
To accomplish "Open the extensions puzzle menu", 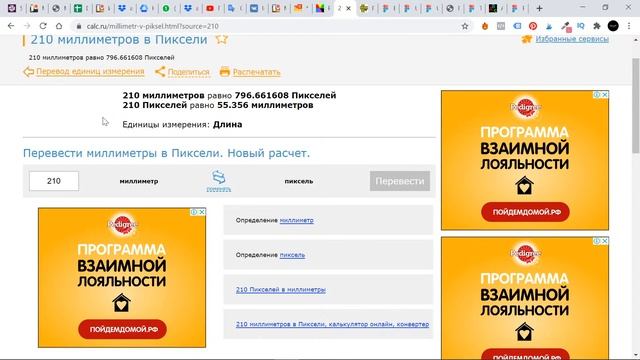I will point(597,26).
